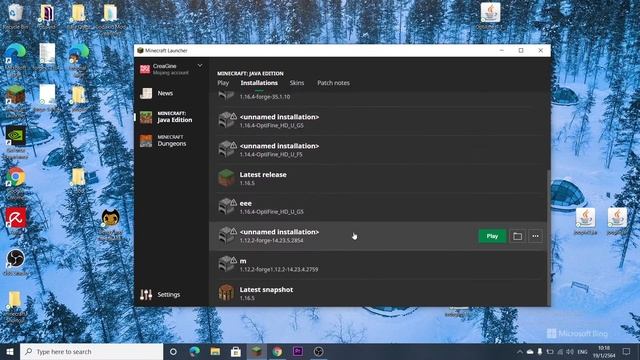
Task: Open the three-dot menu next to Play
Action: [x=535, y=236]
